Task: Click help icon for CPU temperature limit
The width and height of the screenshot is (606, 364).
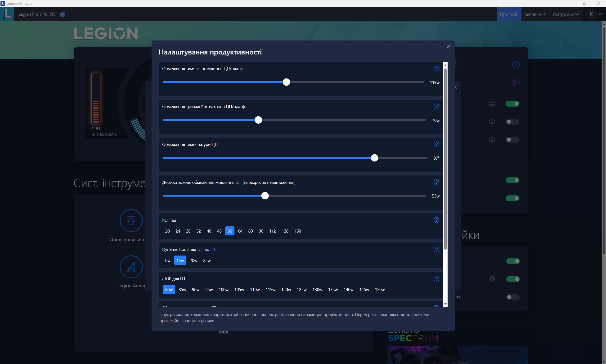Action: (x=436, y=144)
